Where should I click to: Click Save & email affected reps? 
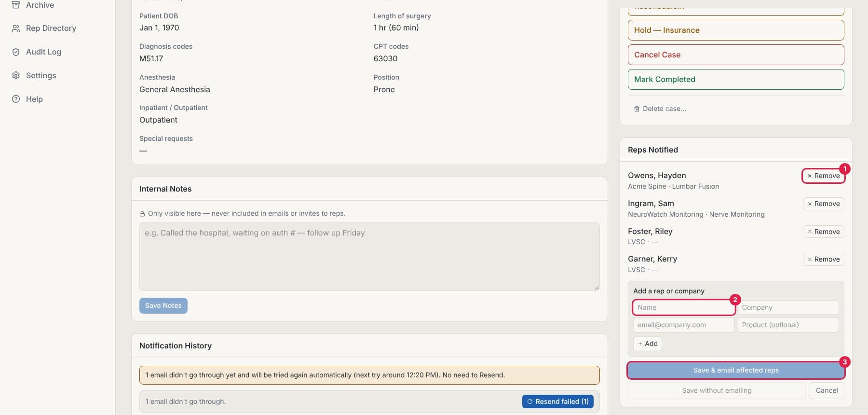(x=736, y=370)
